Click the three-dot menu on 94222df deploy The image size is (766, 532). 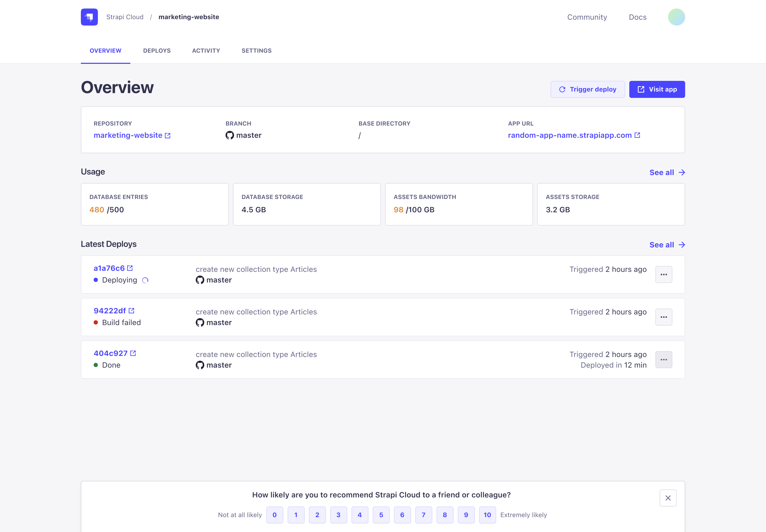664,317
